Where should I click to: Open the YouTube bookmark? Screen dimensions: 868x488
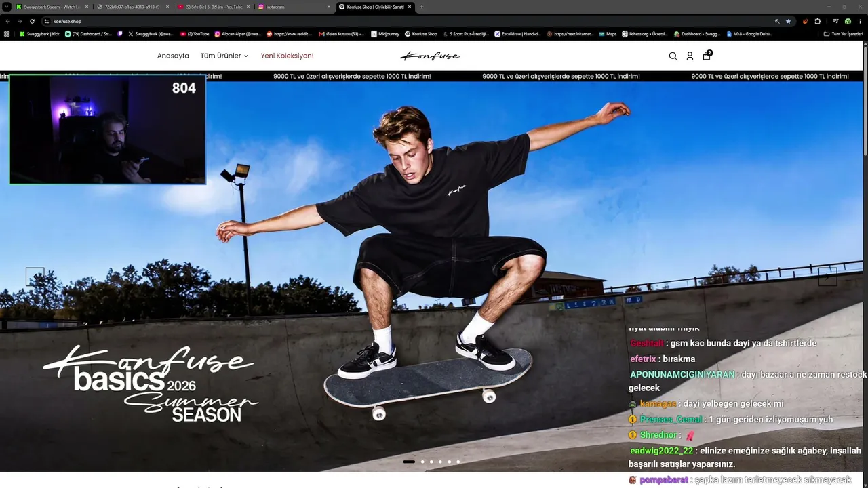[x=195, y=33]
